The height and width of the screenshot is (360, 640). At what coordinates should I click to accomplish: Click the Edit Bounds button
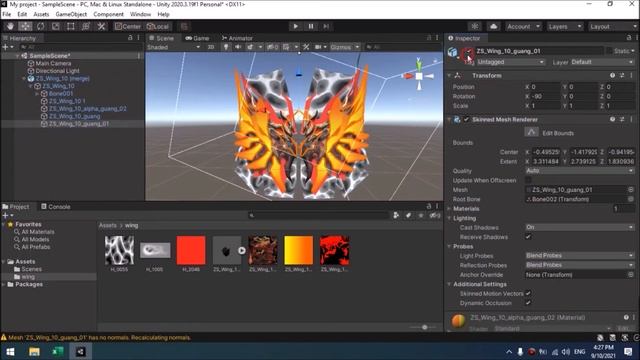coord(531,133)
